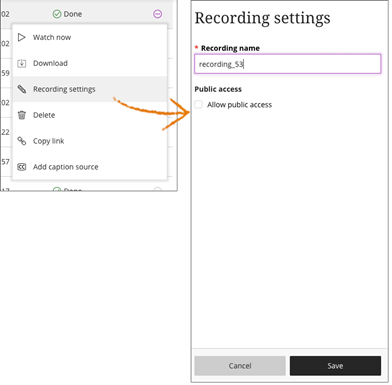Click the Allow public access label text
This screenshot has height=385, width=392.
pyautogui.click(x=239, y=105)
